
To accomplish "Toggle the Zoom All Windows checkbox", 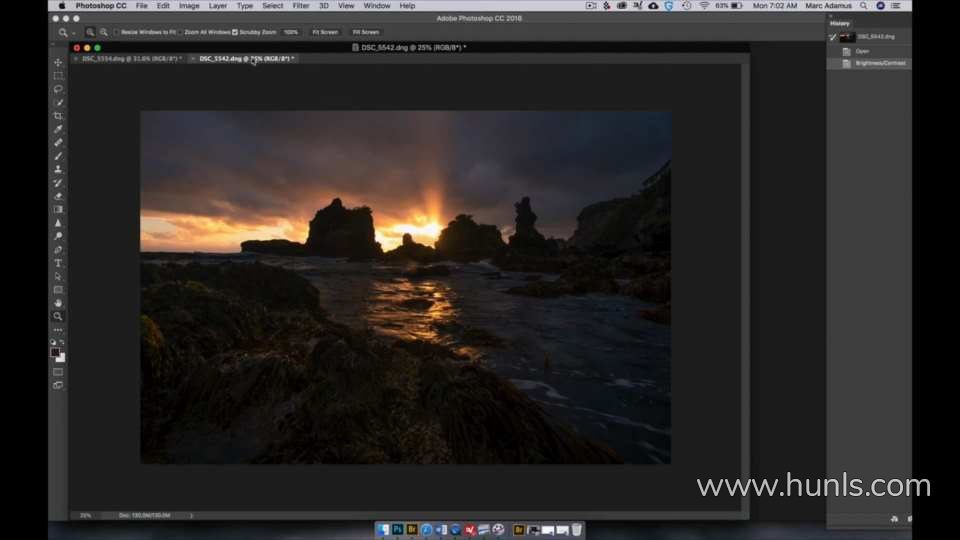I will pyautogui.click(x=180, y=32).
